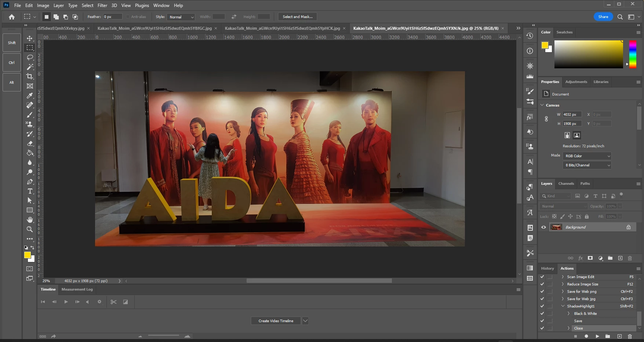Open the arrow beside Create Video Timeline
The height and width of the screenshot is (342, 644).
point(305,321)
